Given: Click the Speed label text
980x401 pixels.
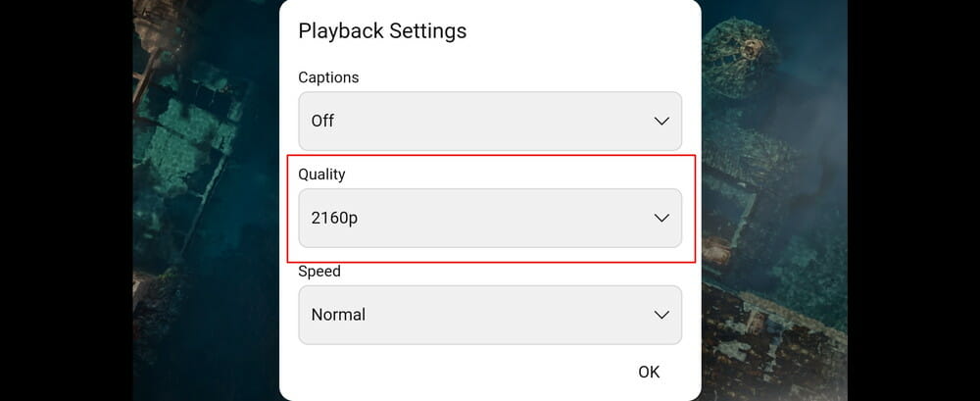Looking at the screenshot, I should coord(318,272).
